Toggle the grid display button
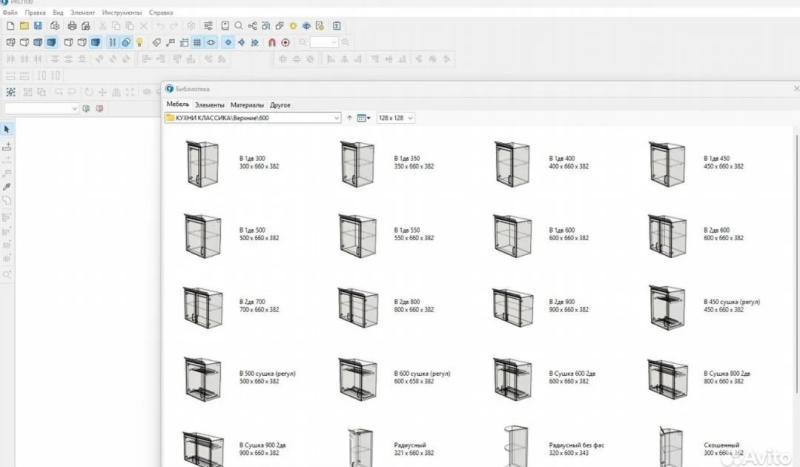Image resolution: width=800 pixels, height=467 pixels. (x=197, y=43)
